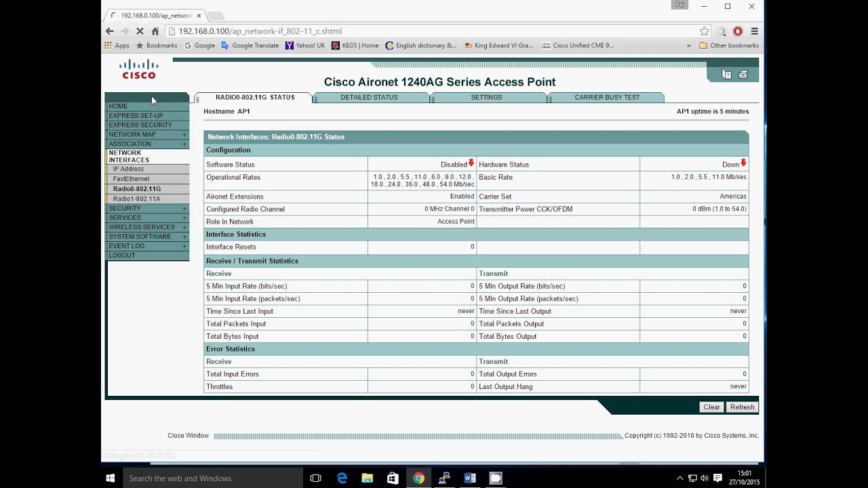
Task: Click the Close Window link
Action: (x=188, y=436)
